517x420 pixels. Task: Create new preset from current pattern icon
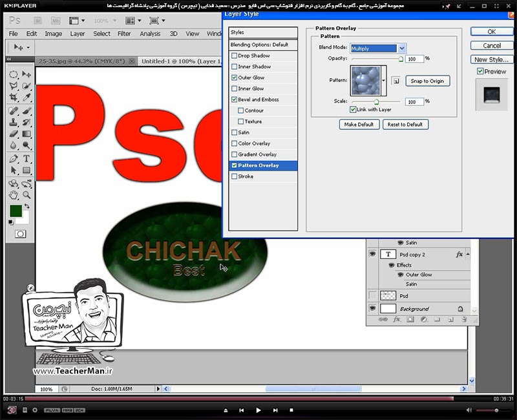[x=396, y=81]
